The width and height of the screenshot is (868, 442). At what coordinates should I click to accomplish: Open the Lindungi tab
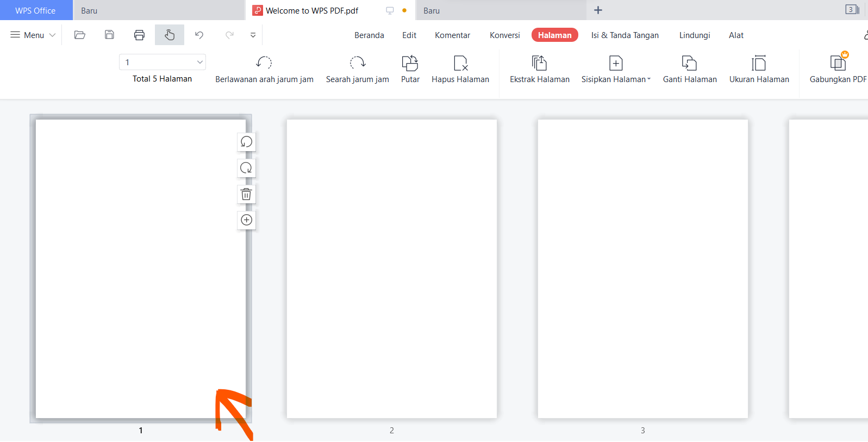click(695, 35)
